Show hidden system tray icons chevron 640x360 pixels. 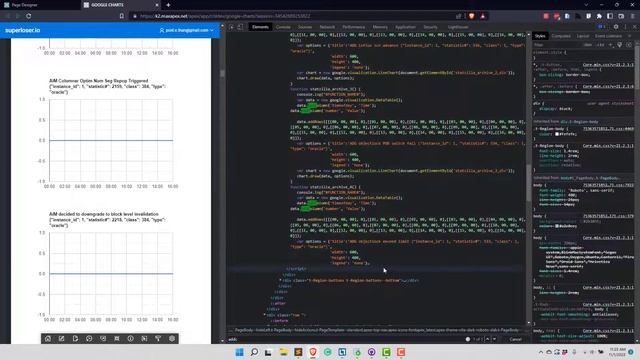point(541,352)
